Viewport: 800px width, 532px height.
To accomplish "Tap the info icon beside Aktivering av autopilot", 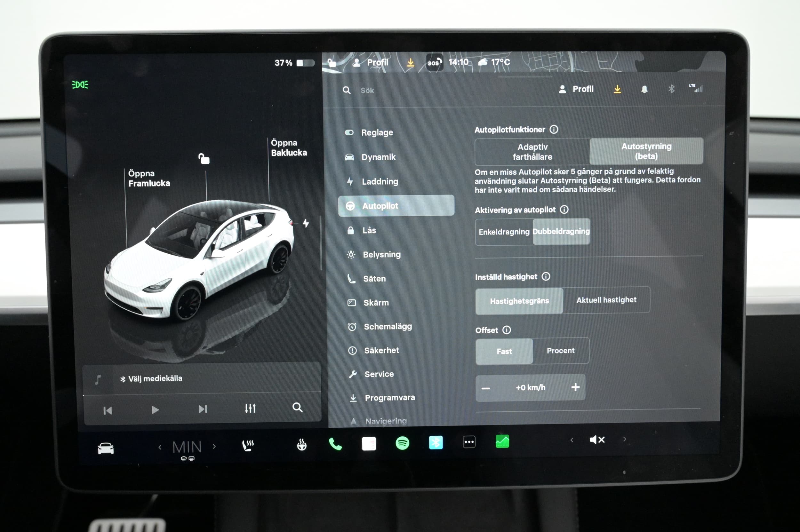I will pyautogui.click(x=564, y=209).
